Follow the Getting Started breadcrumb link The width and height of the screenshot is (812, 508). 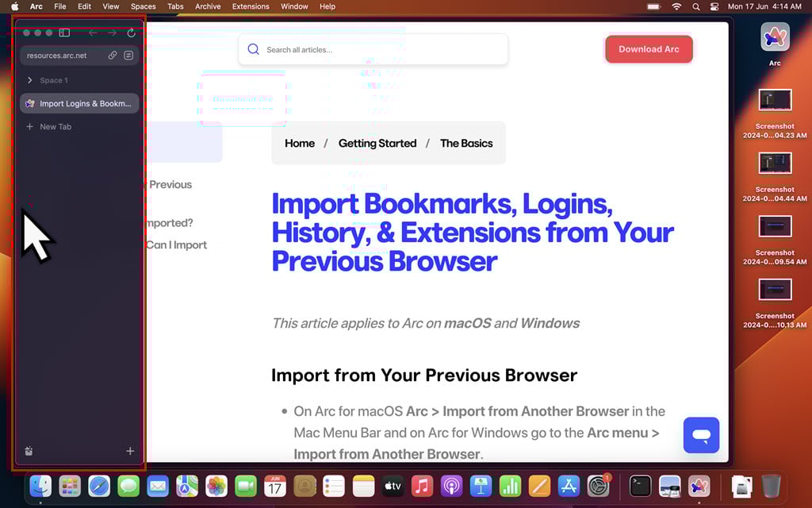click(377, 143)
